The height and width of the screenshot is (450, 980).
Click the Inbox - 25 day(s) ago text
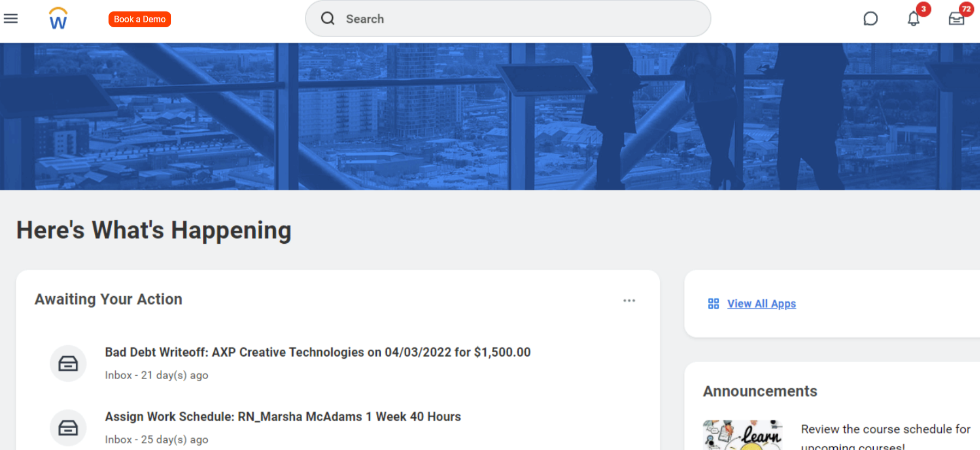pyautogui.click(x=157, y=440)
